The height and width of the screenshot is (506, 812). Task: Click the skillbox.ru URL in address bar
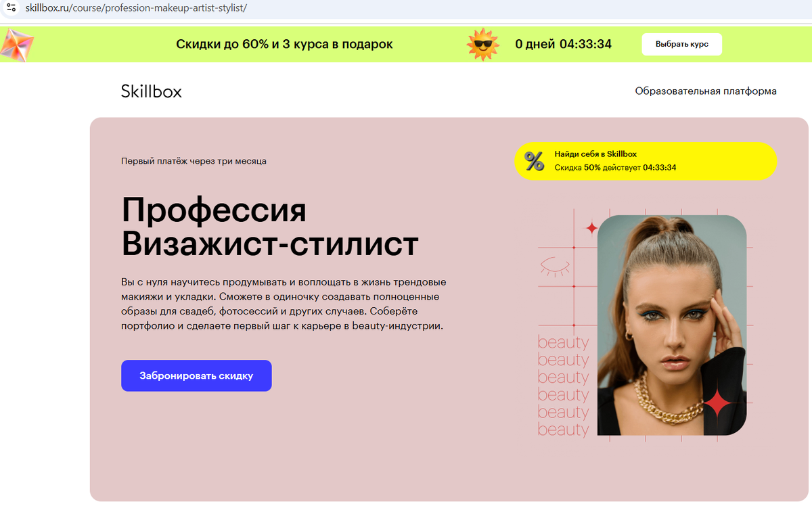coord(136,8)
